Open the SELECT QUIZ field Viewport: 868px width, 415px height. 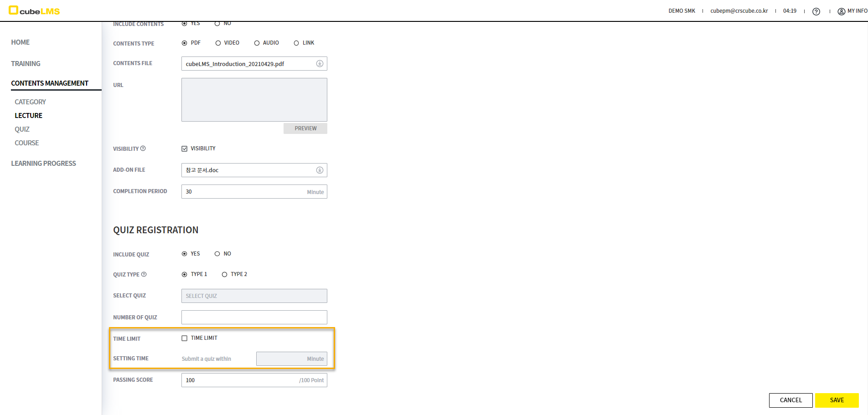tap(254, 296)
